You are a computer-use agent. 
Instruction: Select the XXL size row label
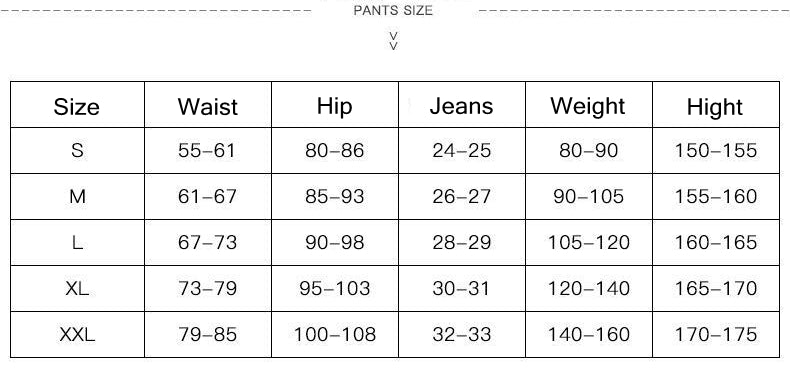point(77,334)
